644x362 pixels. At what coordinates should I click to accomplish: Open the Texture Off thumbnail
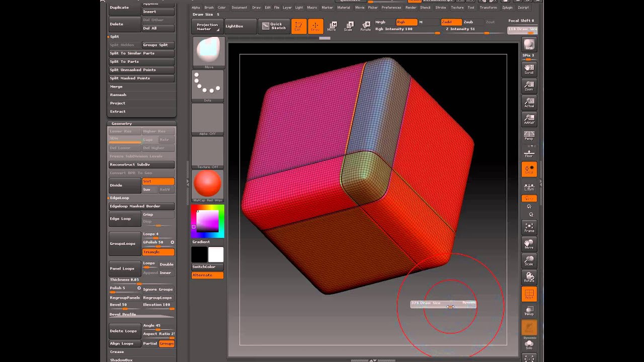click(x=208, y=152)
